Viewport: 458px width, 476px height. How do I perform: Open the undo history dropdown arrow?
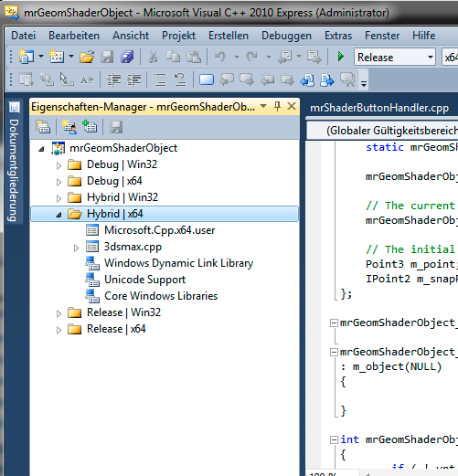[x=236, y=57]
